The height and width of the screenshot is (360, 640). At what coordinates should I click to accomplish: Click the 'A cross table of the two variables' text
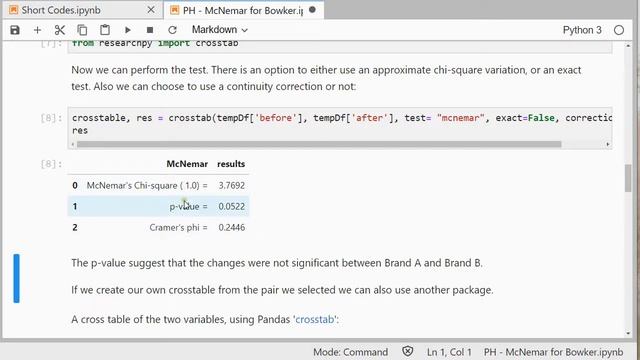[205, 319]
